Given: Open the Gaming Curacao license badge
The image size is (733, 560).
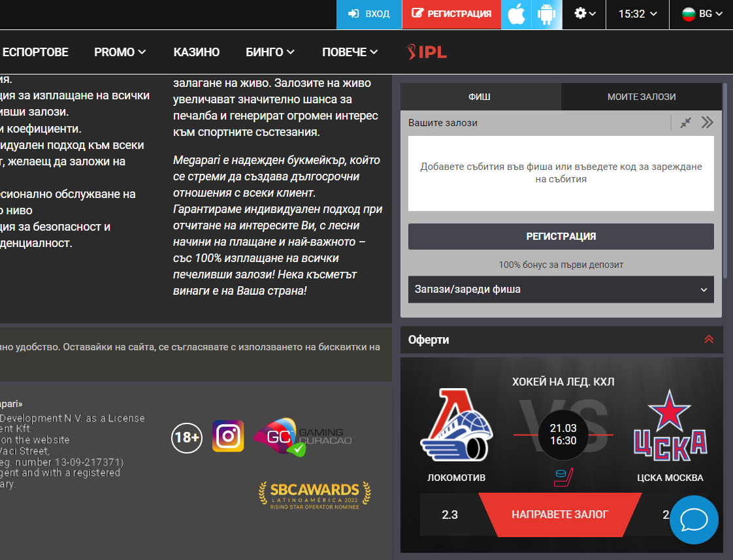Looking at the screenshot, I should [x=302, y=436].
